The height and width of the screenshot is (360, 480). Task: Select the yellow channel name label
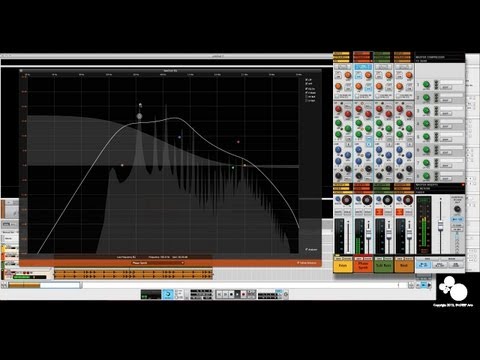coord(343,266)
